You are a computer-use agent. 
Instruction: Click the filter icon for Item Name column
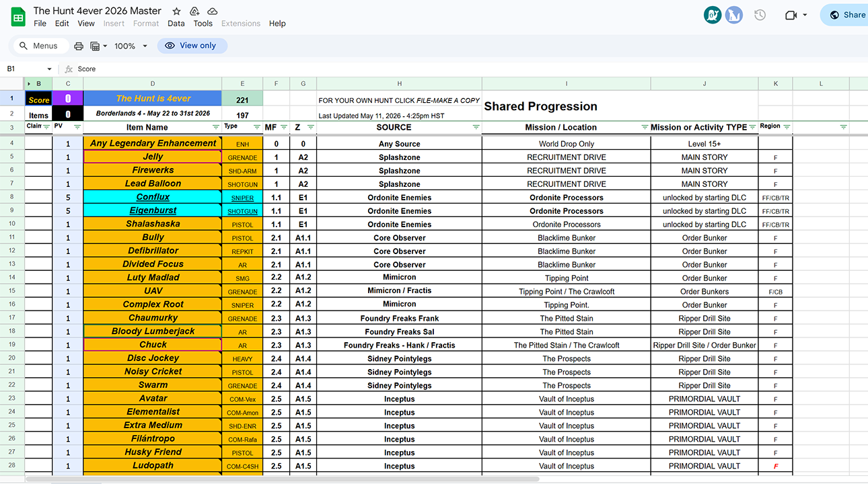coord(215,127)
